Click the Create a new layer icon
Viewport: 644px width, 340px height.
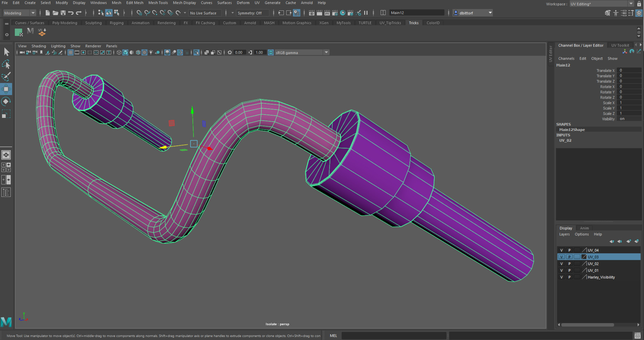629,241
